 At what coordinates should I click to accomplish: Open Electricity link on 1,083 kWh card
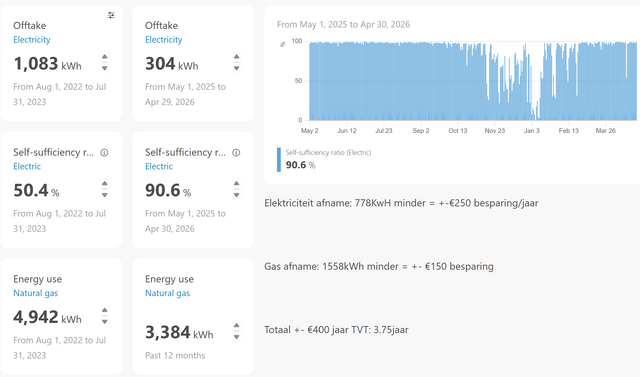(32, 40)
